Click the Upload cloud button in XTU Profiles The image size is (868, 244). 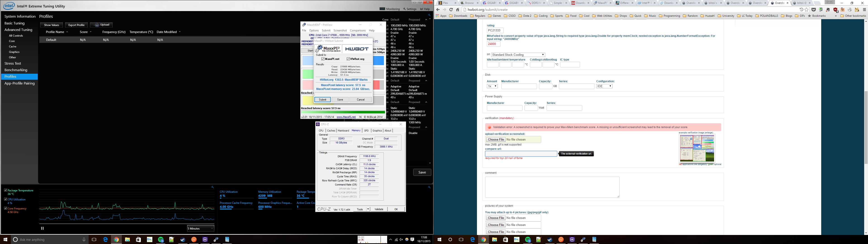[101, 25]
